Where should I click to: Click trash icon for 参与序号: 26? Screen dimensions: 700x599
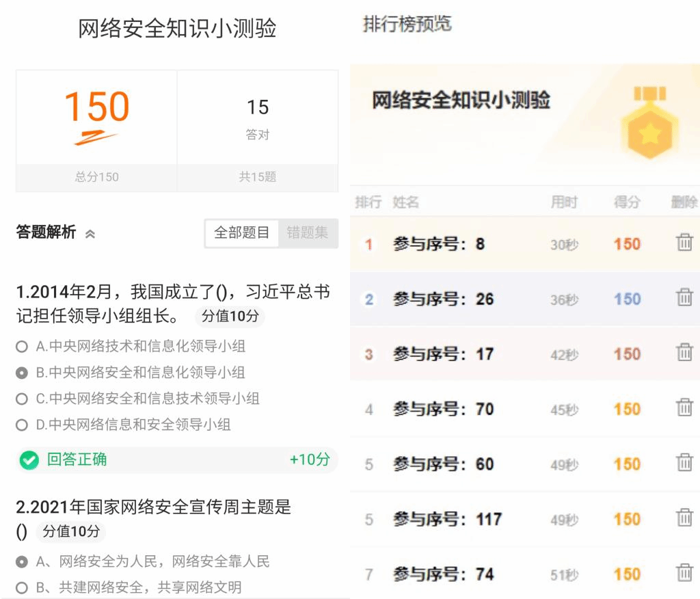click(x=684, y=298)
